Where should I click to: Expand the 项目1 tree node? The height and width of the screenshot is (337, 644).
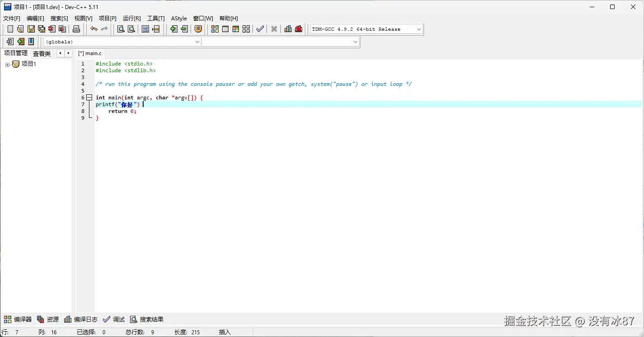point(7,65)
